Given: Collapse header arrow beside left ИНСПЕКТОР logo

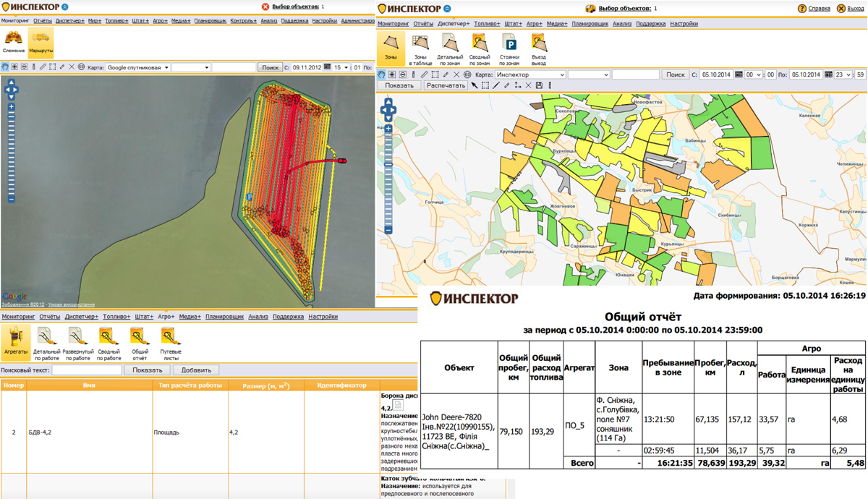Looking at the screenshot, I should (x=64, y=7).
